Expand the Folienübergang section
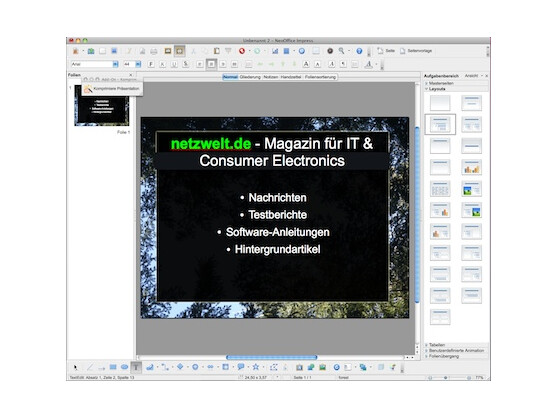This screenshot has height=418, width=557. 456,356
